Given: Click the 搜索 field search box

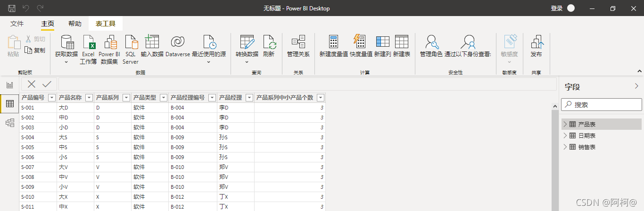Looking at the screenshot, I should coord(602,104).
